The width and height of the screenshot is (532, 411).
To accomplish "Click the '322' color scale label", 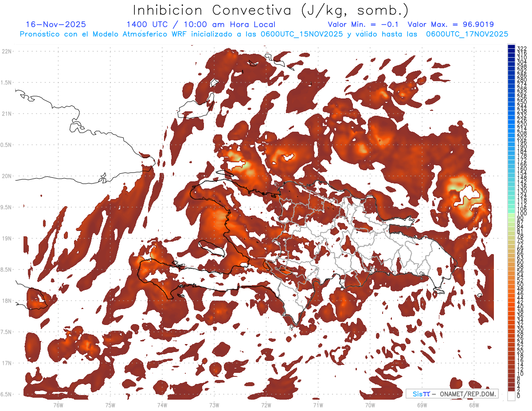I will tap(522, 48).
